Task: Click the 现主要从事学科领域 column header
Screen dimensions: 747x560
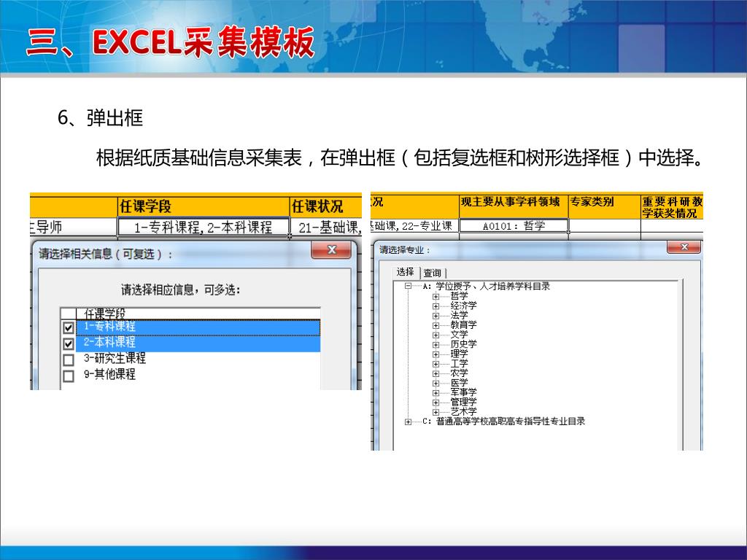Action: click(514, 206)
